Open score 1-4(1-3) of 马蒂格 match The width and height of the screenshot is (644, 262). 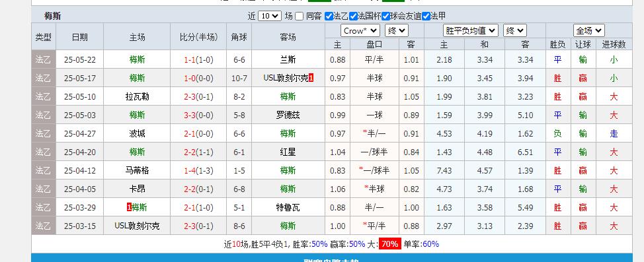(198, 170)
